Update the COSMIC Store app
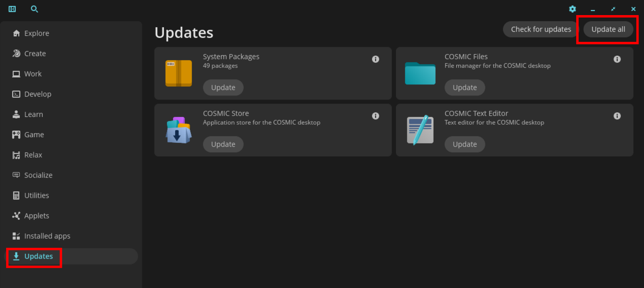 click(223, 144)
